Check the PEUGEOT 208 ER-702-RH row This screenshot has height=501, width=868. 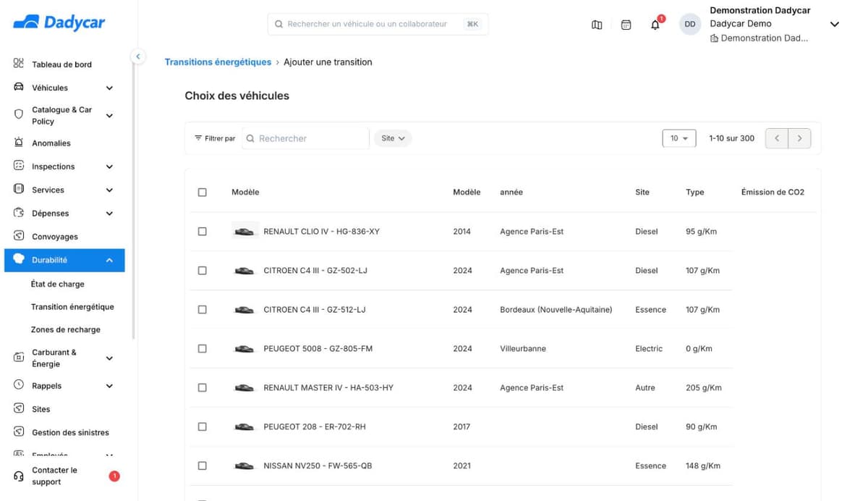pyautogui.click(x=202, y=426)
